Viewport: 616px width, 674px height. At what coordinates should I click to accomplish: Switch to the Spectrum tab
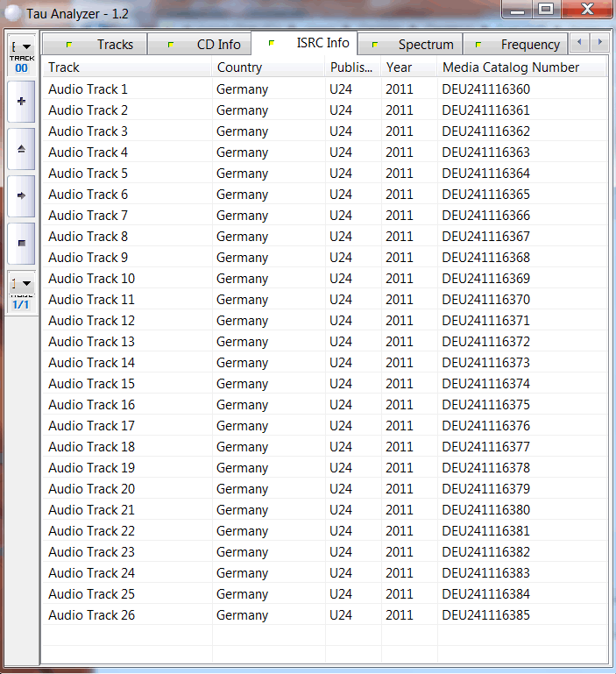tap(415, 44)
